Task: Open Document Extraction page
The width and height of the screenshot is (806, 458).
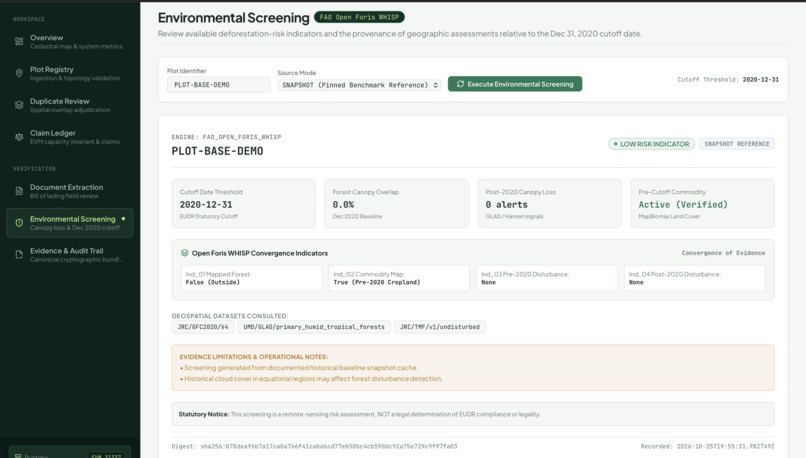Action: (70, 191)
